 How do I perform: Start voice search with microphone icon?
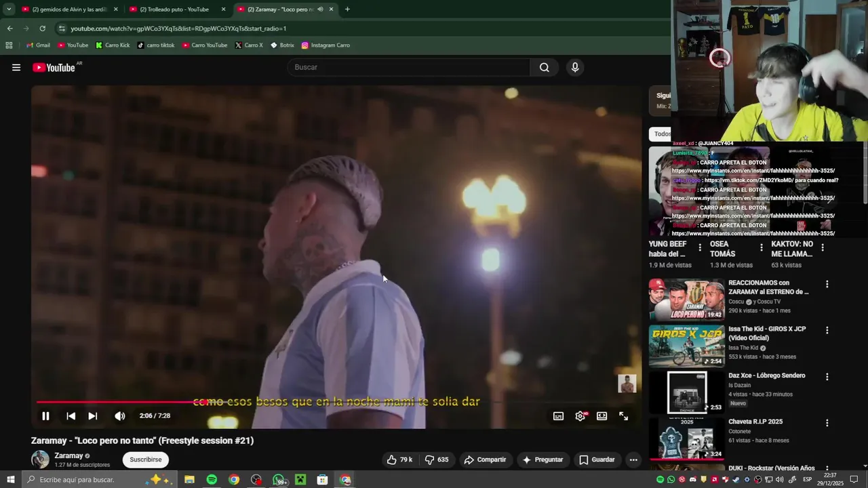click(575, 67)
